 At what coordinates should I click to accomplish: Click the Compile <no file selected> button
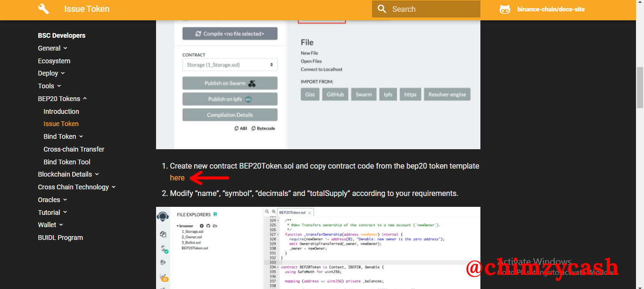pyautogui.click(x=230, y=34)
